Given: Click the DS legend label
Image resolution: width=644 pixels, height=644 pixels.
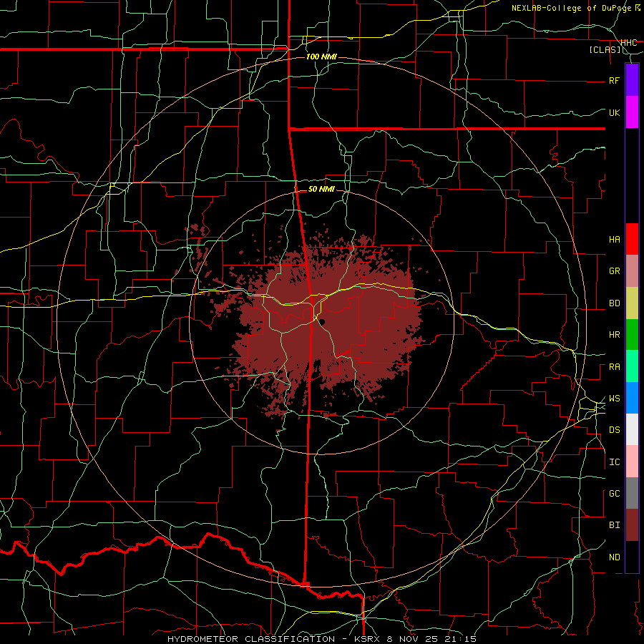Looking at the screenshot, I should pyautogui.click(x=614, y=430).
